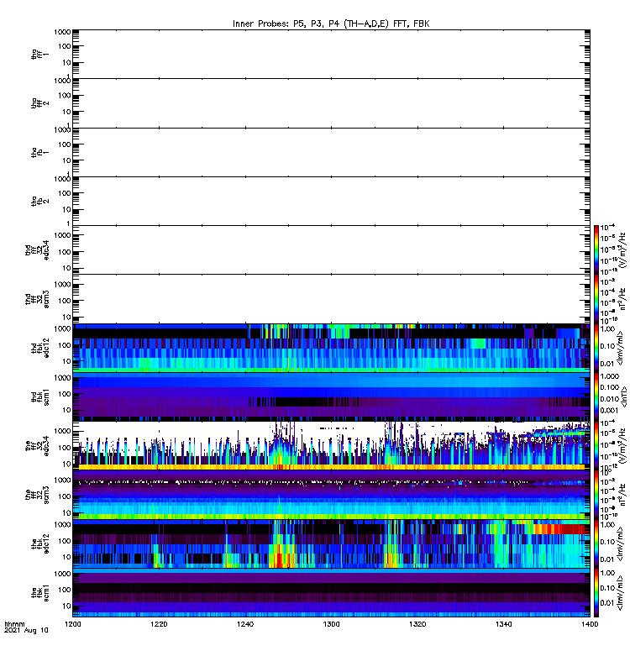This screenshot has width=630, height=672.
Task: Select the the fff 32 edc34 spectrogram panel
Action: [x=331, y=446]
